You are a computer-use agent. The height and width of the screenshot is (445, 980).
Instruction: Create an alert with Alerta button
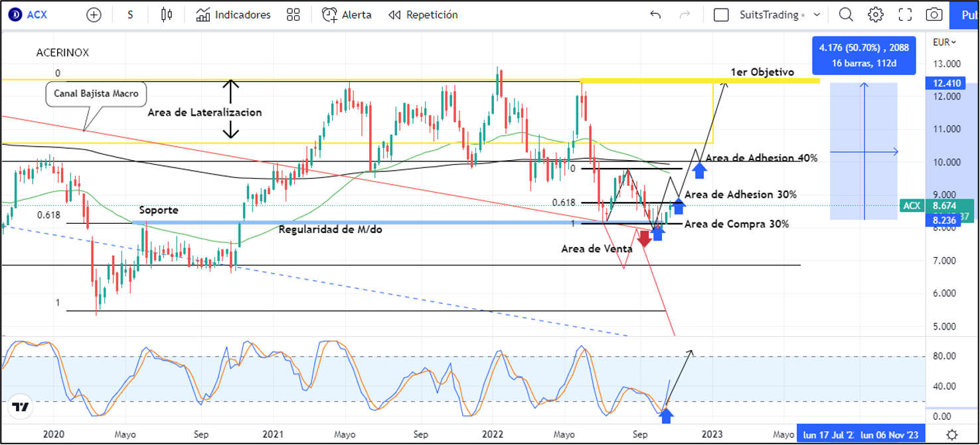(x=347, y=15)
